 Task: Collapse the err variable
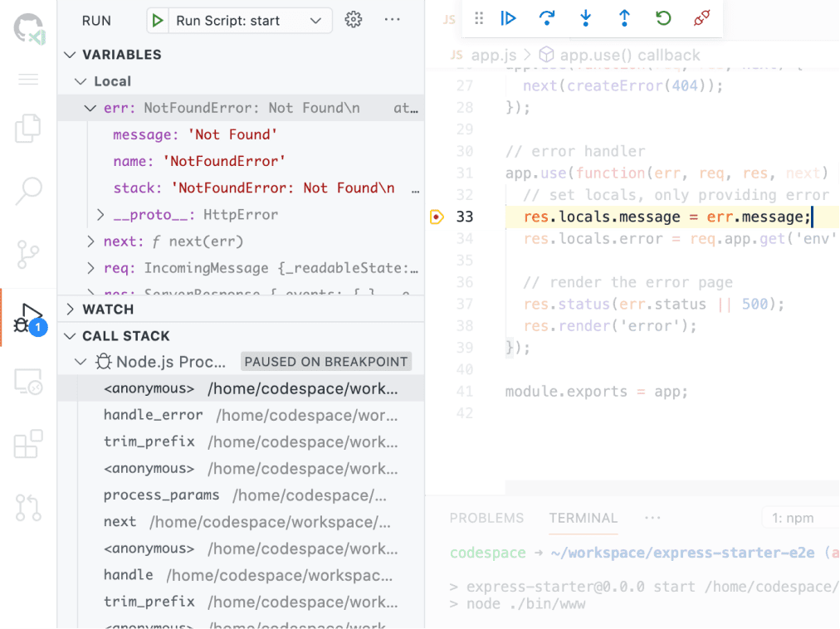(90, 108)
